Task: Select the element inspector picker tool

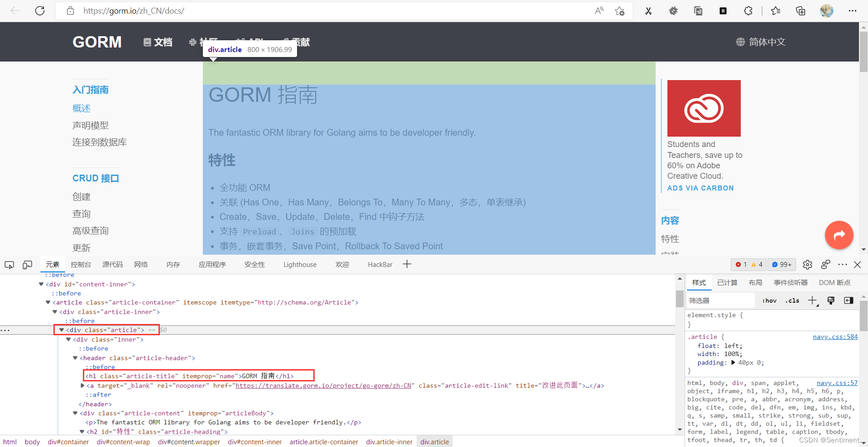Action: point(9,264)
